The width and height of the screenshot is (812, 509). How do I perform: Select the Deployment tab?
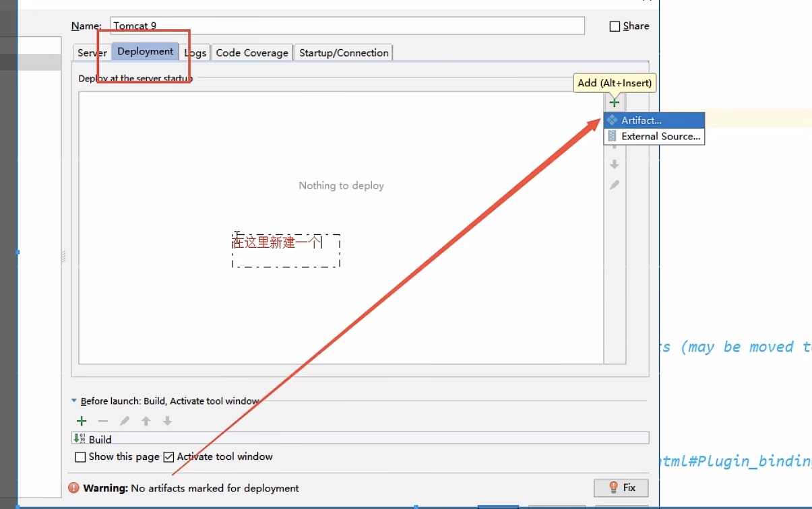coord(146,51)
